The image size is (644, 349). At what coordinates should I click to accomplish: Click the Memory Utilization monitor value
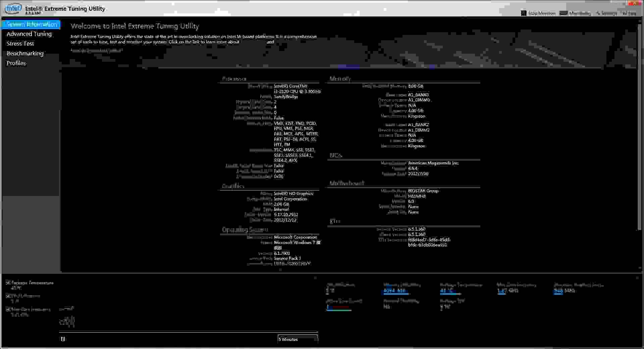[394, 291]
